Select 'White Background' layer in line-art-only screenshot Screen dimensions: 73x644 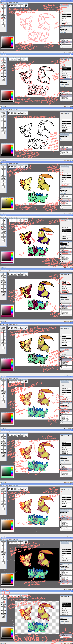tap(66, 152)
